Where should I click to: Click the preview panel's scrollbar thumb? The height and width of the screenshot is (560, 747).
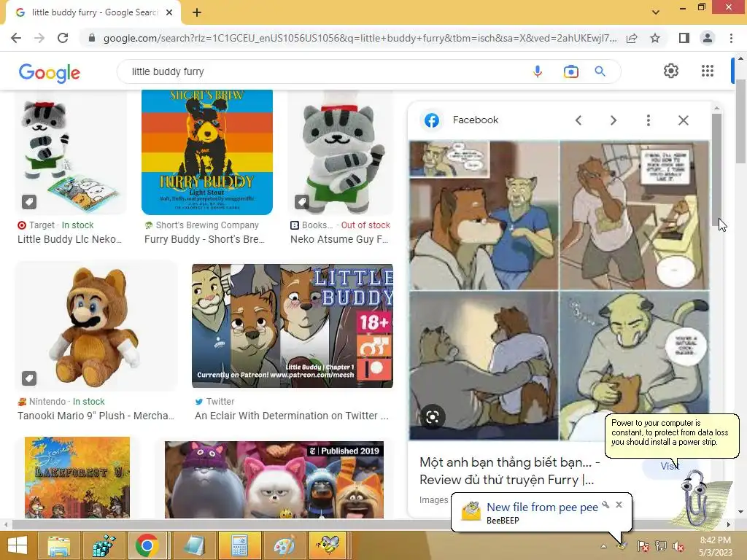coord(716,169)
